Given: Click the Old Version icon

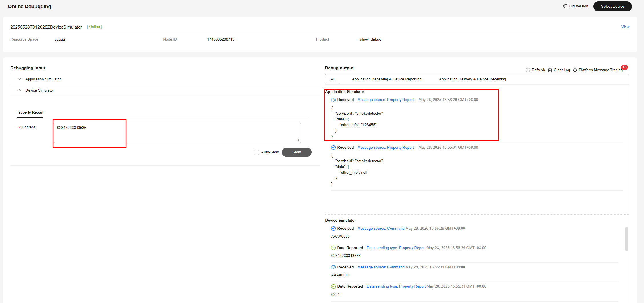Looking at the screenshot, I should tap(565, 6).
